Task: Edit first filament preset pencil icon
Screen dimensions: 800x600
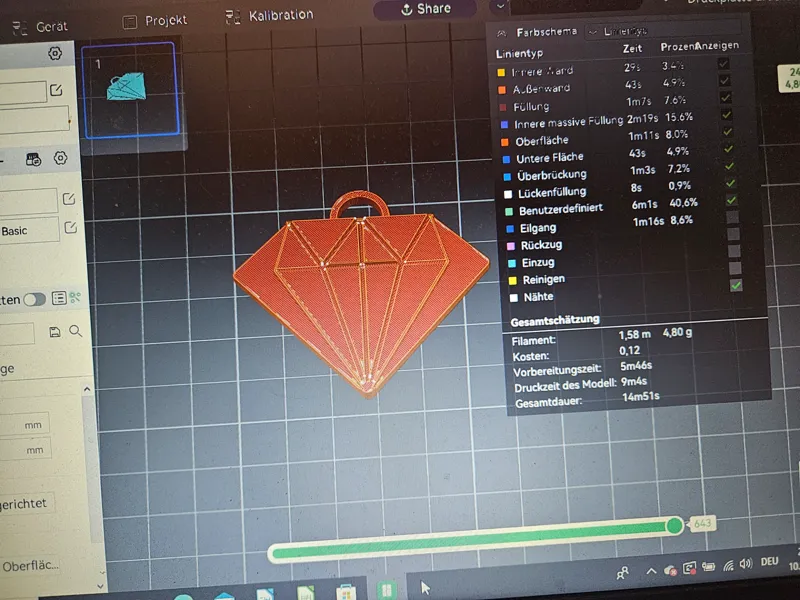Action: click(x=69, y=198)
